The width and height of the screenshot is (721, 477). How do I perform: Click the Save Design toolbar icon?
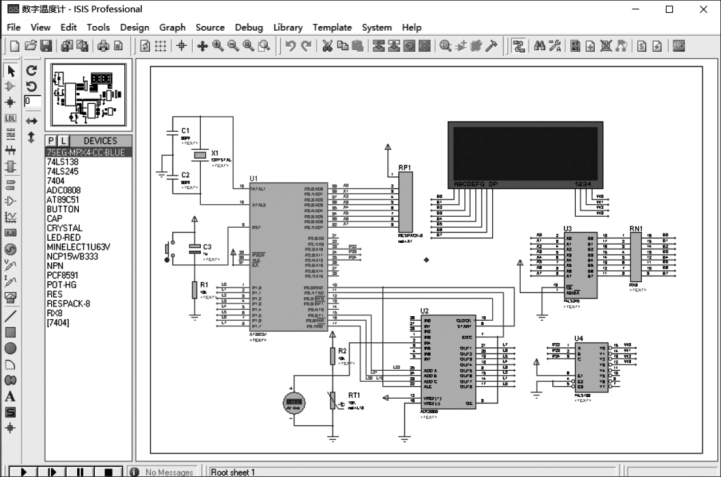click(45, 46)
